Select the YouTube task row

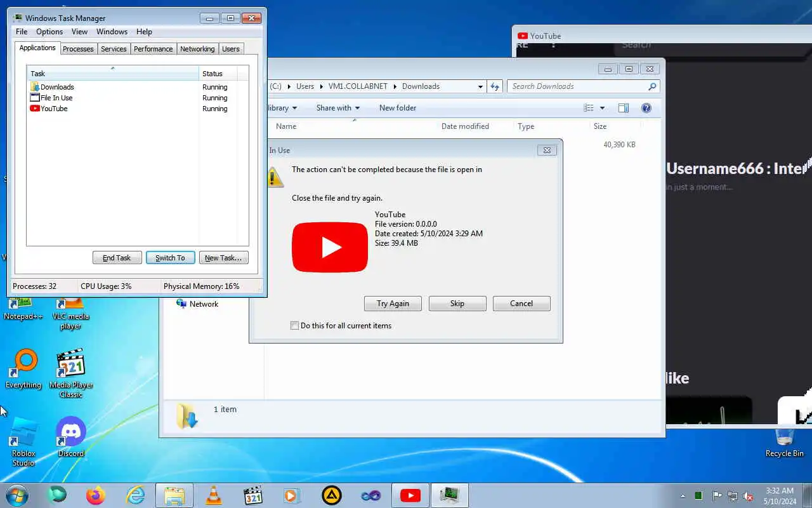(138, 109)
